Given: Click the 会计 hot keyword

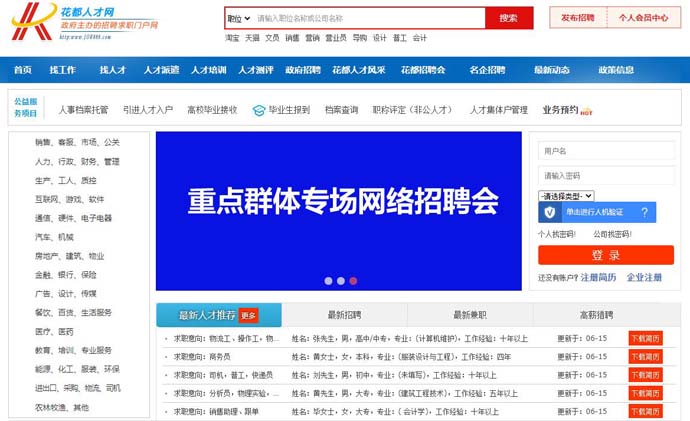Looking at the screenshot, I should pos(419,38).
